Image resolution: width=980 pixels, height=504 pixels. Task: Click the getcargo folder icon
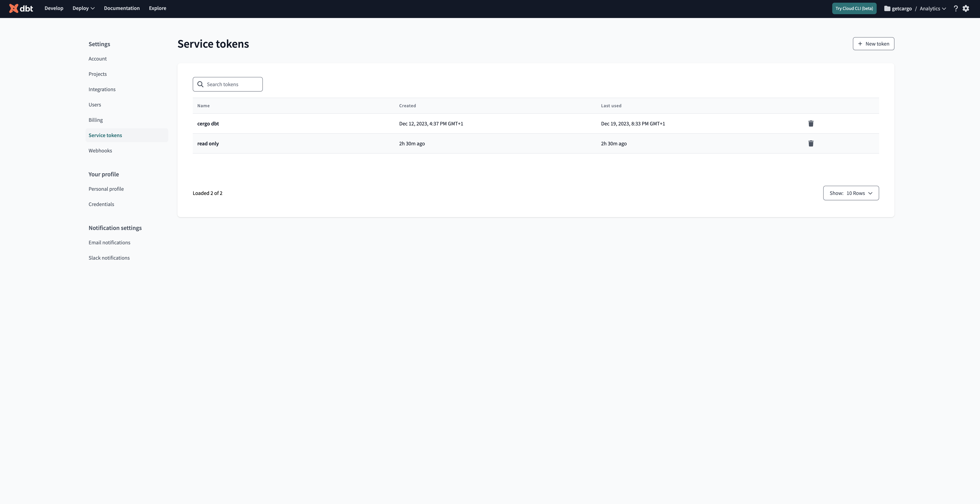point(887,8)
